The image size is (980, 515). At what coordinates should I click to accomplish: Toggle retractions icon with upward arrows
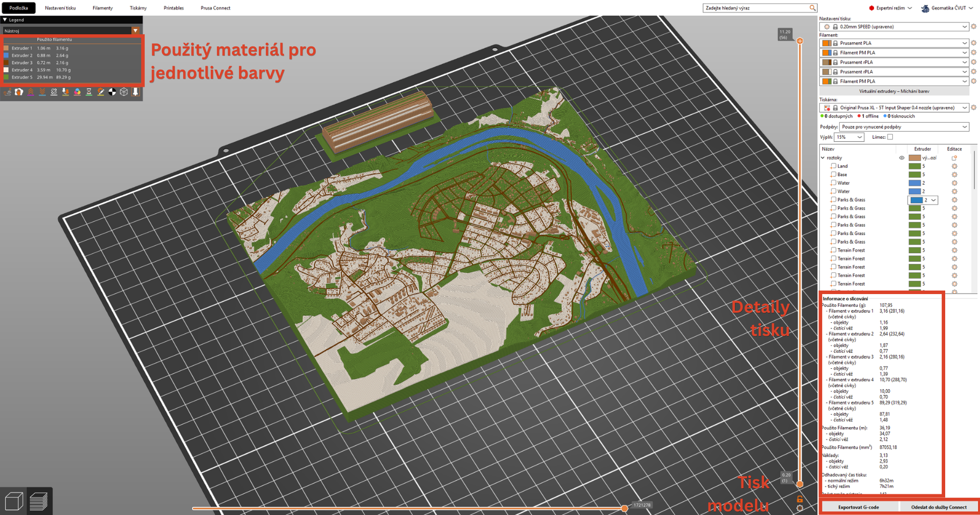tap(31, 92)
